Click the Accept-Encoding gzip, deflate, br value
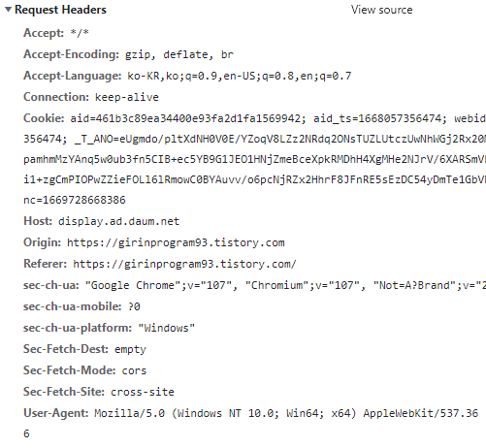 click(x=179, y=54)
